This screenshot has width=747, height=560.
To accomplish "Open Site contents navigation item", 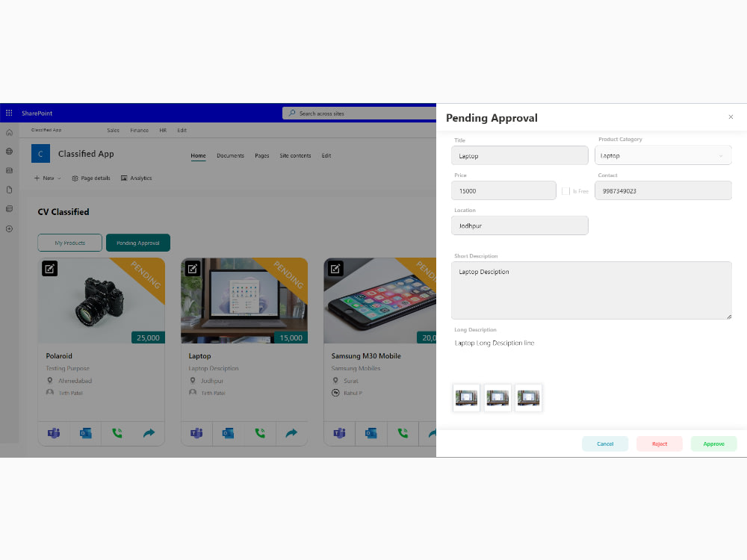I will (x=295, y=156).
